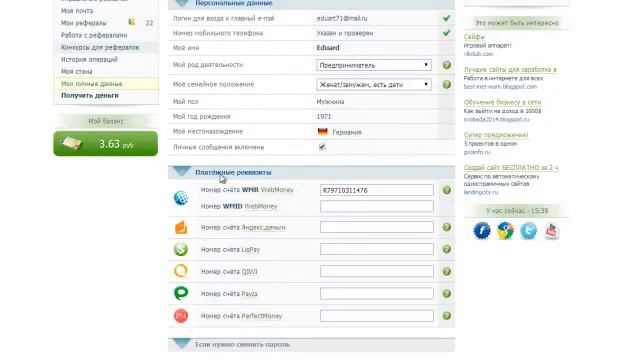Viewport: 640px width, 360px height.
Task: Open help icon next to Payza field
Action: [447, 293]
